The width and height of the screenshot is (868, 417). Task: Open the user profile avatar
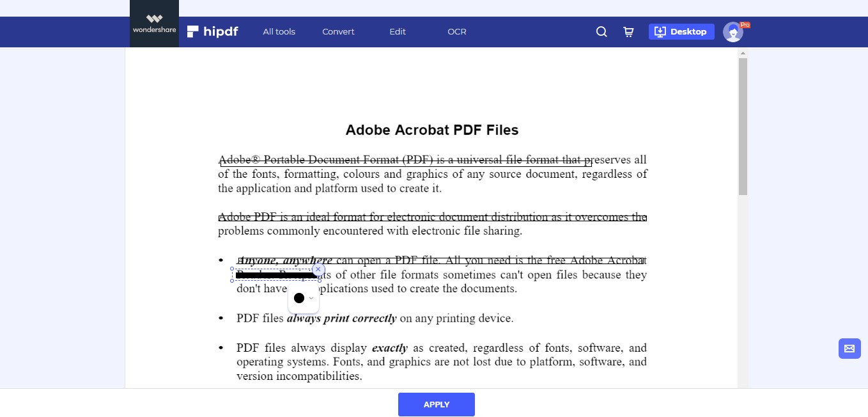pyautogui.click(x=732, y=31)
